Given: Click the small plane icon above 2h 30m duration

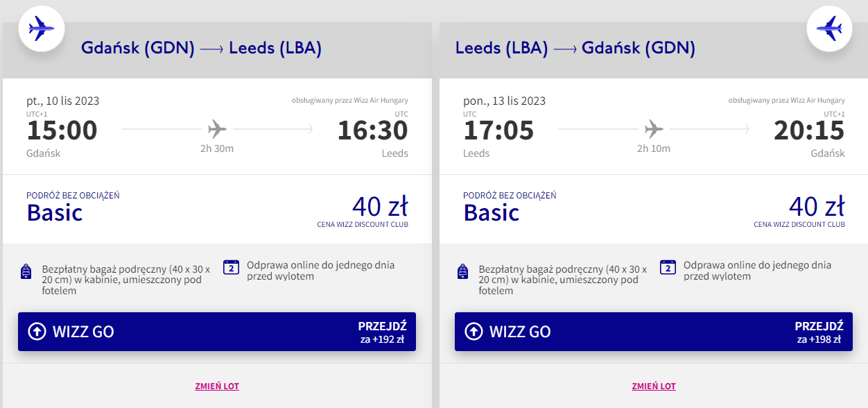Looking at the screenshot, I should pos(217,128).
